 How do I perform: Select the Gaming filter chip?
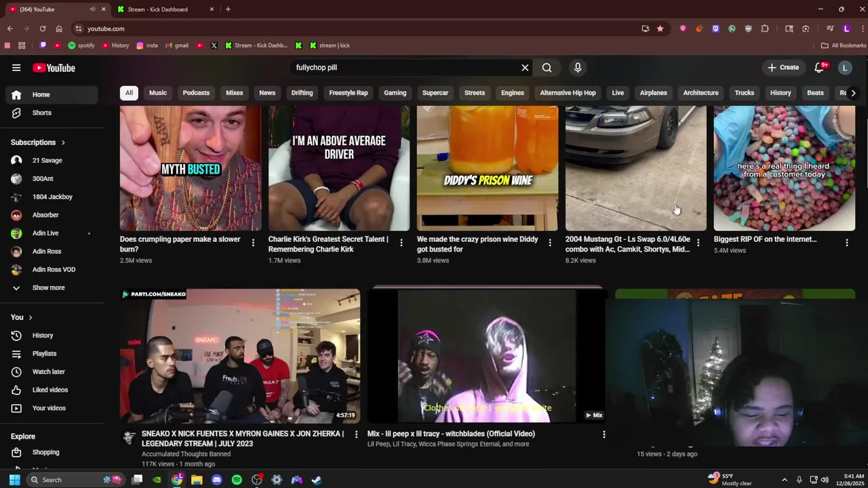click(395, 93)
